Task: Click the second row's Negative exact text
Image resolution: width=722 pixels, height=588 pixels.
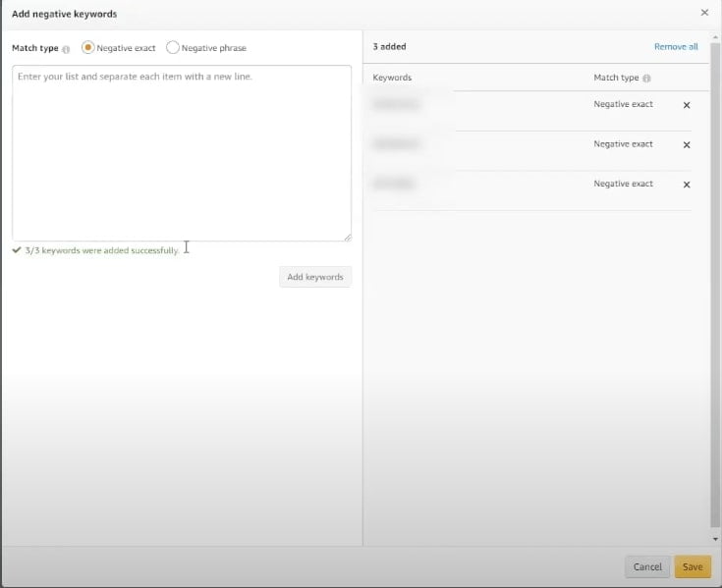Action: [623, 144]
